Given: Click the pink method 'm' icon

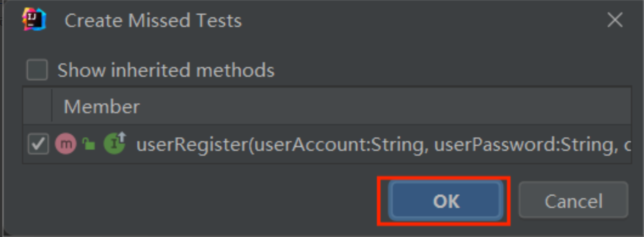Looking at the screenshot, I should tap(66, 144).
